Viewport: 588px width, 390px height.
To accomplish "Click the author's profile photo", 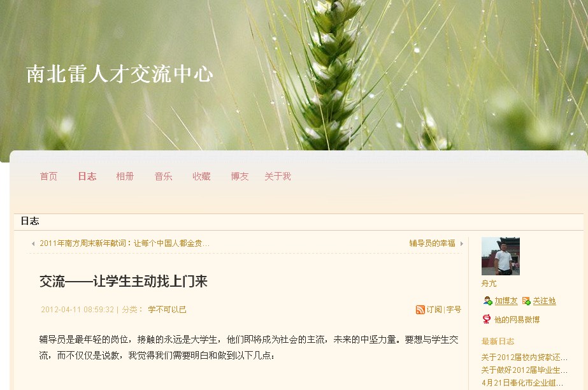I will tap(501, 256).
